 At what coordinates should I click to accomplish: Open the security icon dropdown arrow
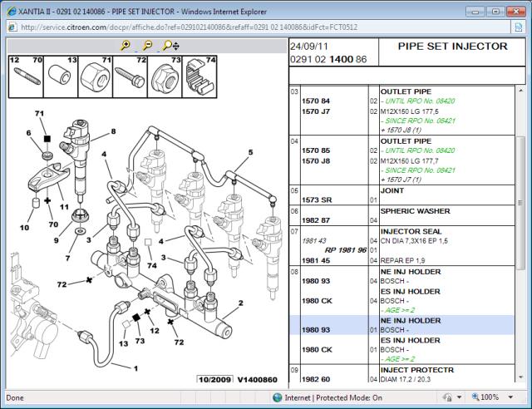point(460,397)
